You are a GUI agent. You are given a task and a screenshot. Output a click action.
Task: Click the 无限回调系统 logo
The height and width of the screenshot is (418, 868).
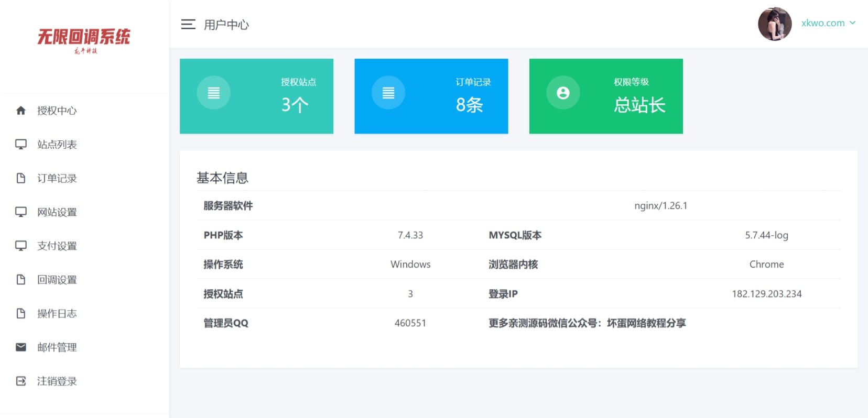click(84, 40)
